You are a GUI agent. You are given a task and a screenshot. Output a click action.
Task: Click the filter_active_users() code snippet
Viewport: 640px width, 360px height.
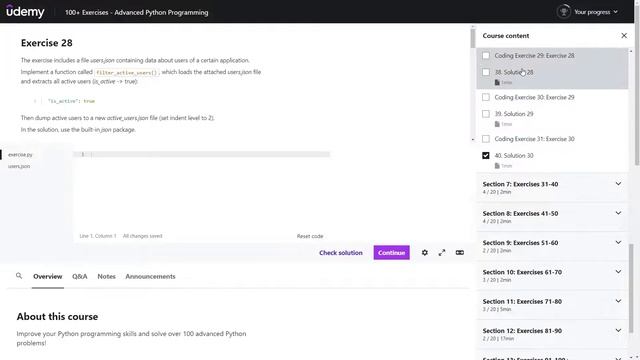(127, 72)
